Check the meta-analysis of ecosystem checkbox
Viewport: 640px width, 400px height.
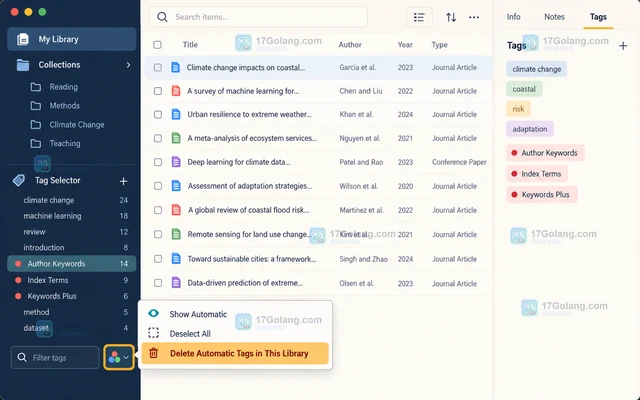[x=158, y=138]
